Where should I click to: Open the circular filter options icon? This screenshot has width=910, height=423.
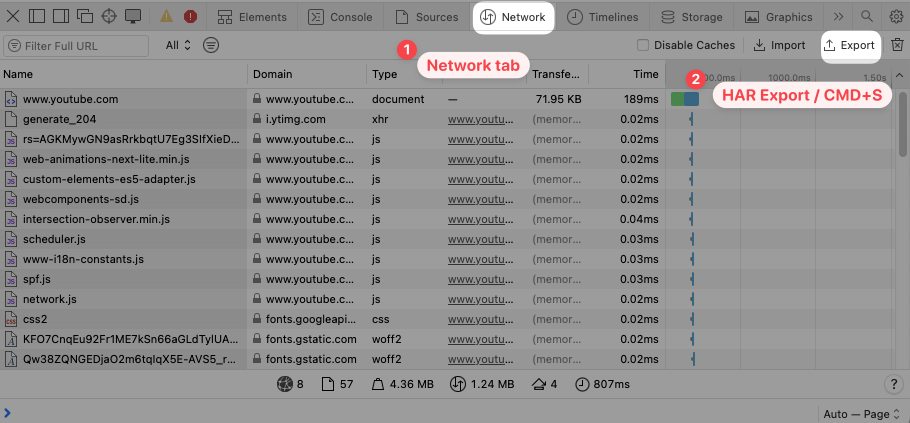211,45
